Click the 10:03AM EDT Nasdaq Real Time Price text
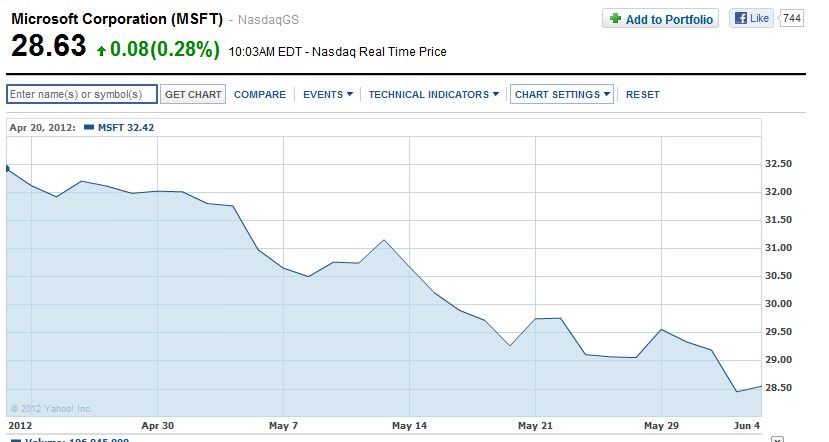Viewport: 829px width, 442px height. click(x=337, y=52)
